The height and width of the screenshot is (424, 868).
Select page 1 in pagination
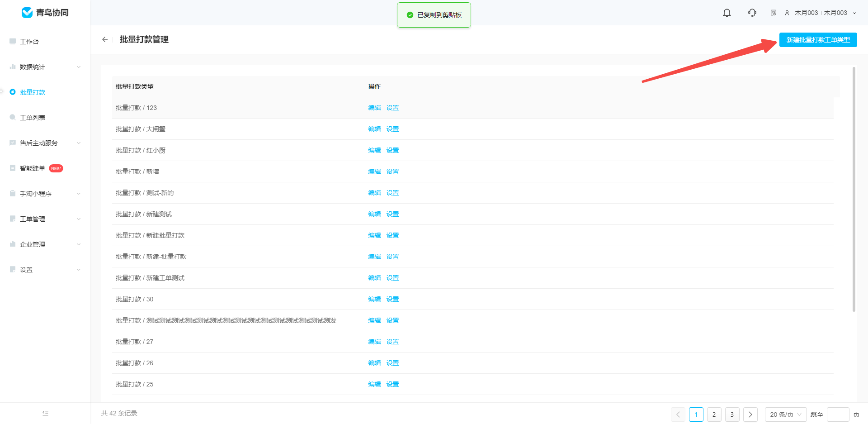(x=696, y=414)
